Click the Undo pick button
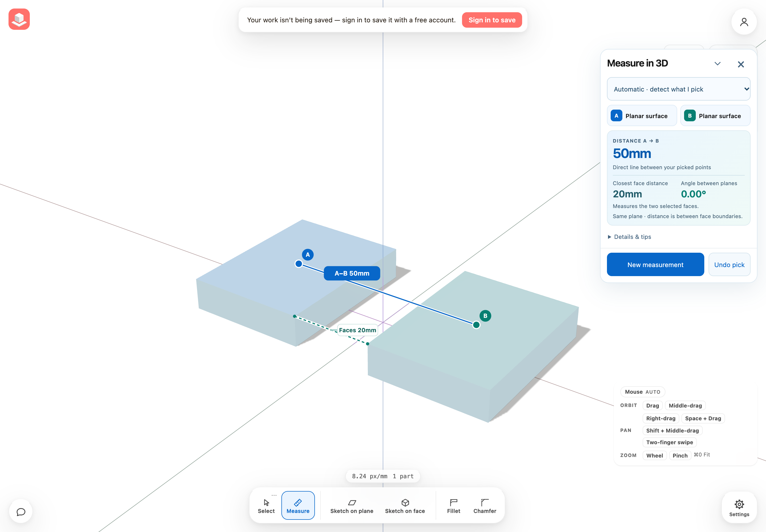The width and height of the screenshot is (766, 532). 729,265
